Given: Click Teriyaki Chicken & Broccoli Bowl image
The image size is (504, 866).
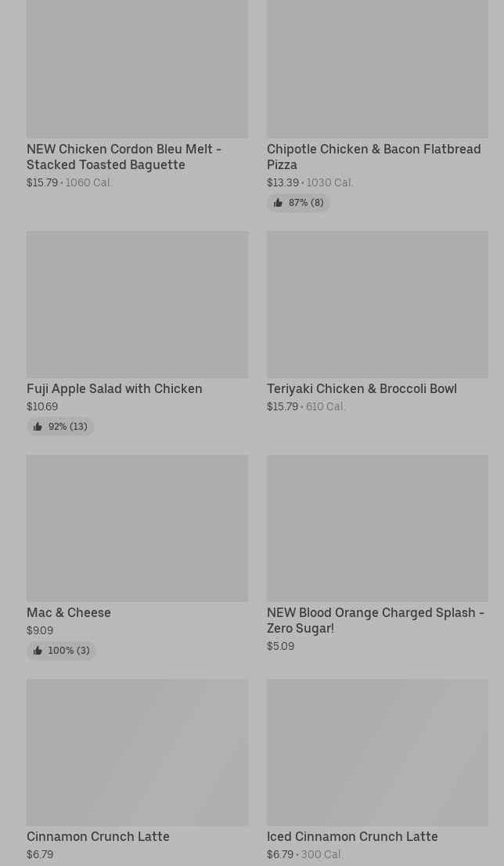Looking at the screenshot, I should pos(377,305).
